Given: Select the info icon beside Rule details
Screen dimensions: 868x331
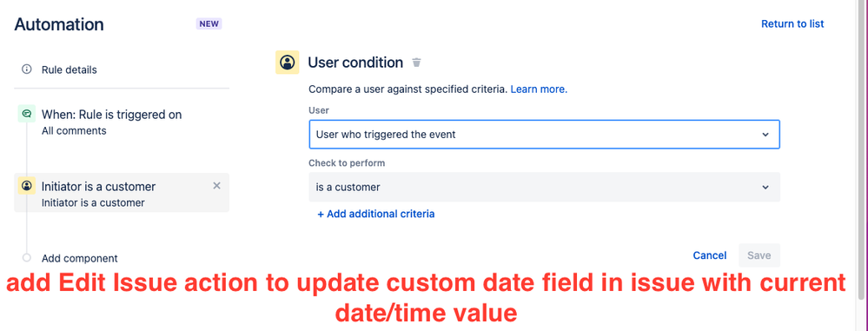Looking at the screenshot, I should (x=26, y=70).
